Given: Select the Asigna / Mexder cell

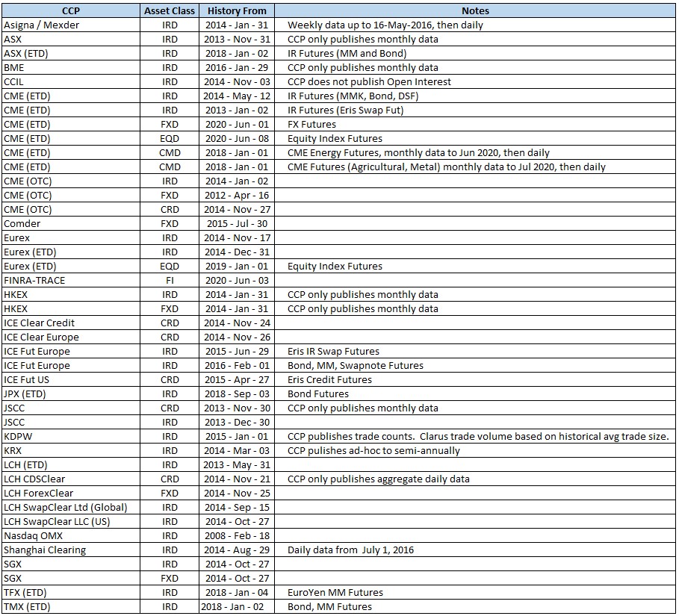Looking at the screenshot, I should [x=70, y=25].
